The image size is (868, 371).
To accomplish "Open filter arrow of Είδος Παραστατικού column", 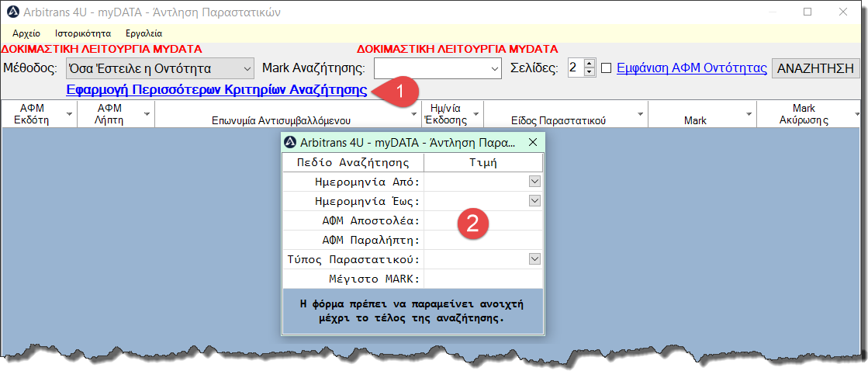I will tap(640, 113).
